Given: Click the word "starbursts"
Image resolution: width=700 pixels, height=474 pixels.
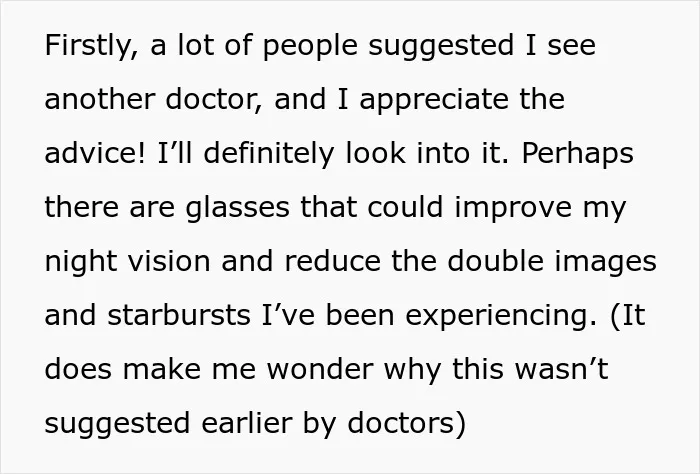Looking at the screenshot, I should pyautogui.click(x=179, y=315).
